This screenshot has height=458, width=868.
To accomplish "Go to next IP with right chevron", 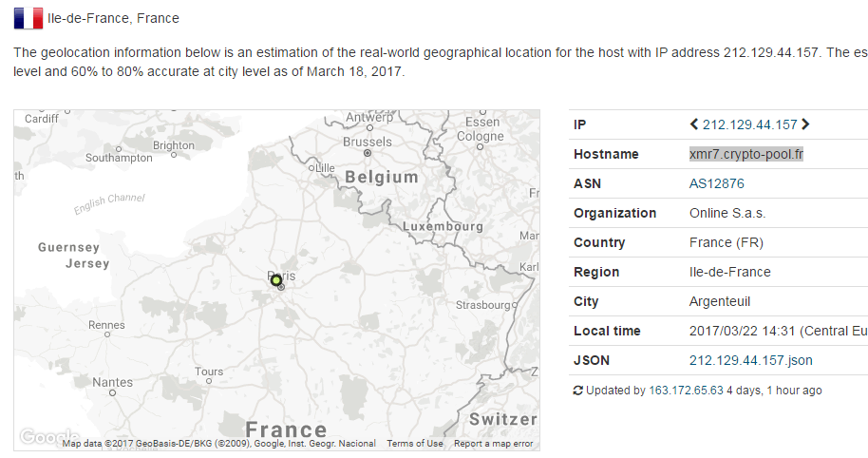I will (806, 124).
